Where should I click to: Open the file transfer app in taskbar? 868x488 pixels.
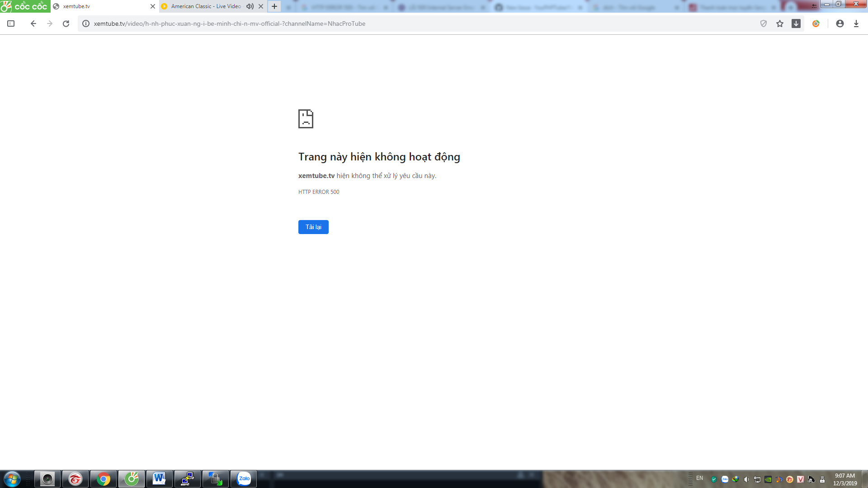point(216,479)
